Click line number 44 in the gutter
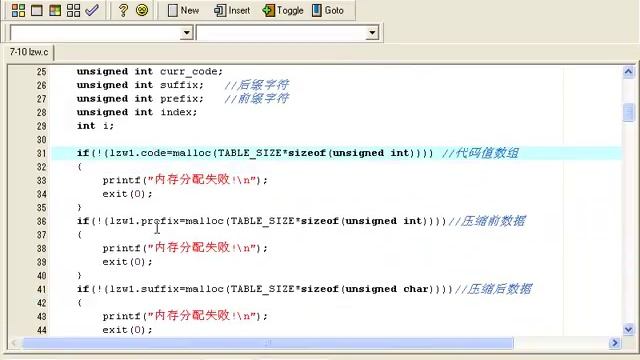This screenshot has height=360, width=640. (42, 330)
